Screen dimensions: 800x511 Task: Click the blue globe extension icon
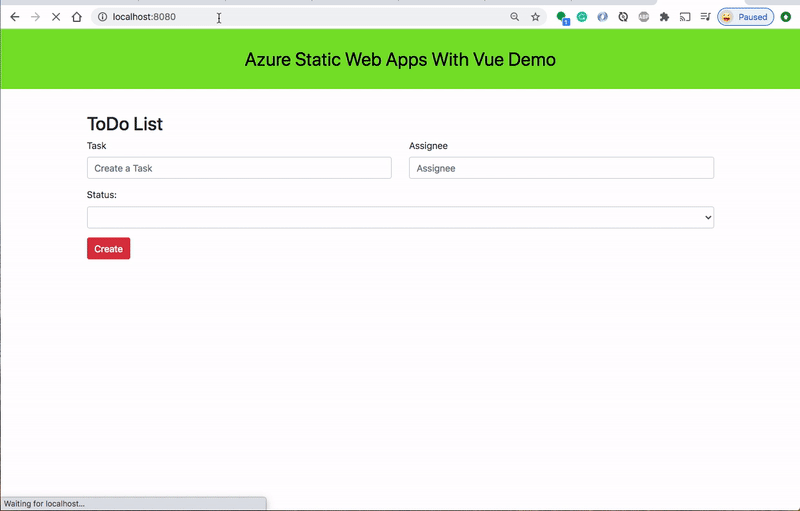(603, 17)
